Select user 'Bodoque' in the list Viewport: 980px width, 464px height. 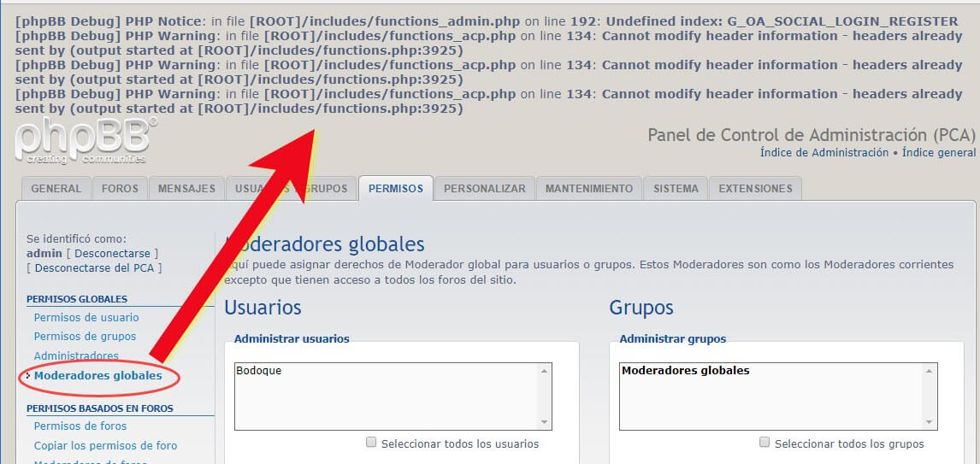[x=259, y=371]
